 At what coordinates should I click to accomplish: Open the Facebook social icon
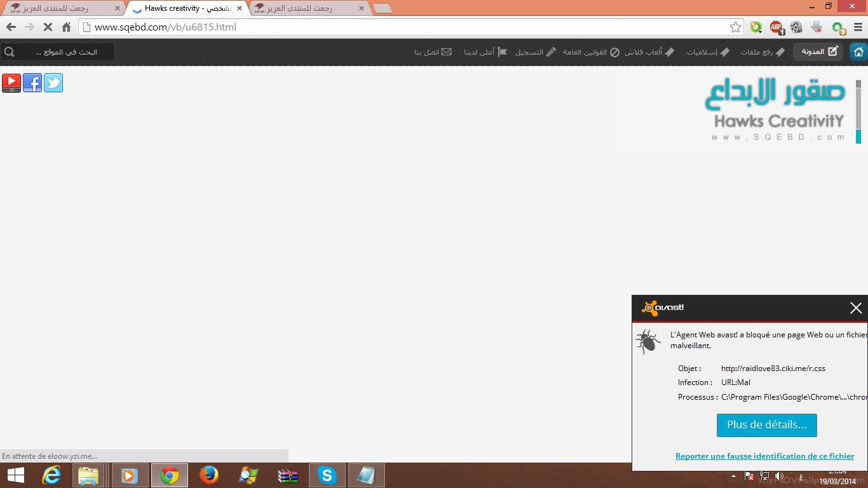(x=32, y=83)
